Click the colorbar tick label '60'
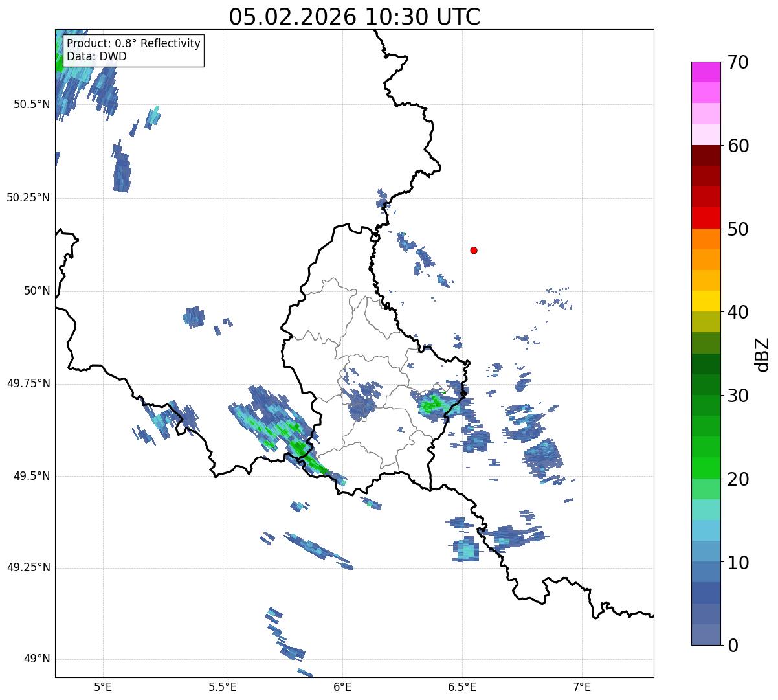Image resolution: width=778 pixels, height=700 pixels. pos(738,146)
